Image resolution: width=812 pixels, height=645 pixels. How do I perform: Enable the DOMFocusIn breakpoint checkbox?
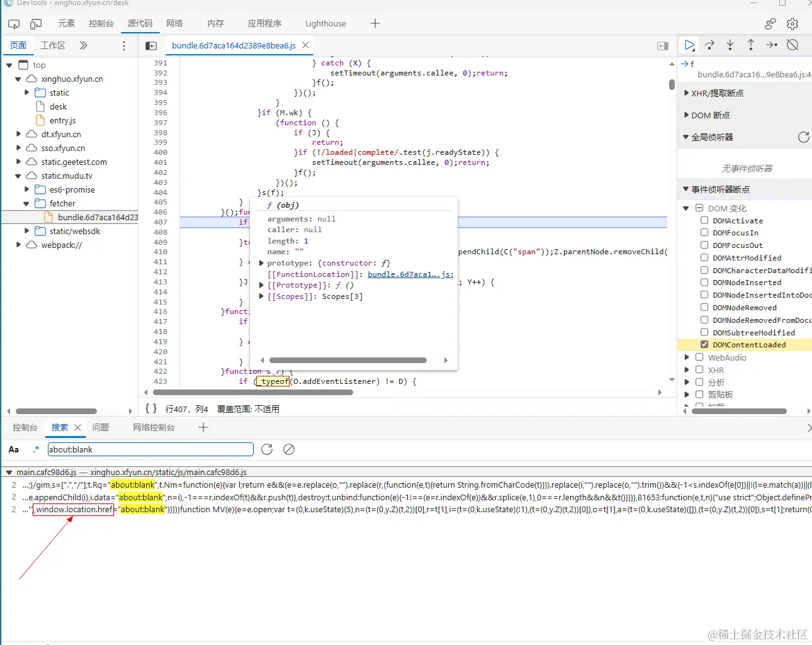704,233
